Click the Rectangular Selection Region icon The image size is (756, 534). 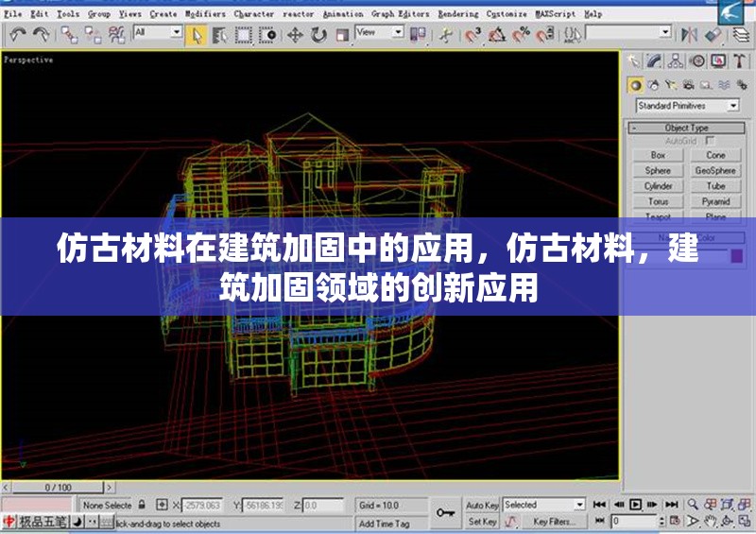tap(244, 35)
